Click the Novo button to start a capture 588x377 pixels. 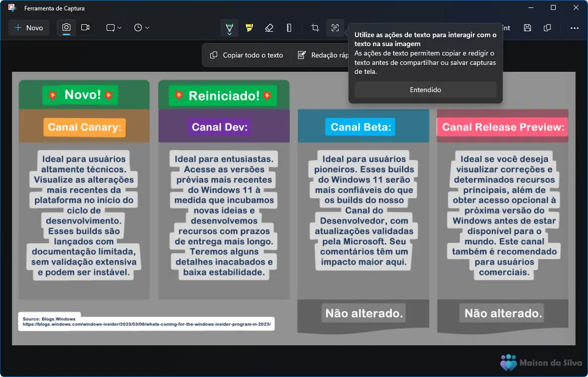[x=29, y=28]
